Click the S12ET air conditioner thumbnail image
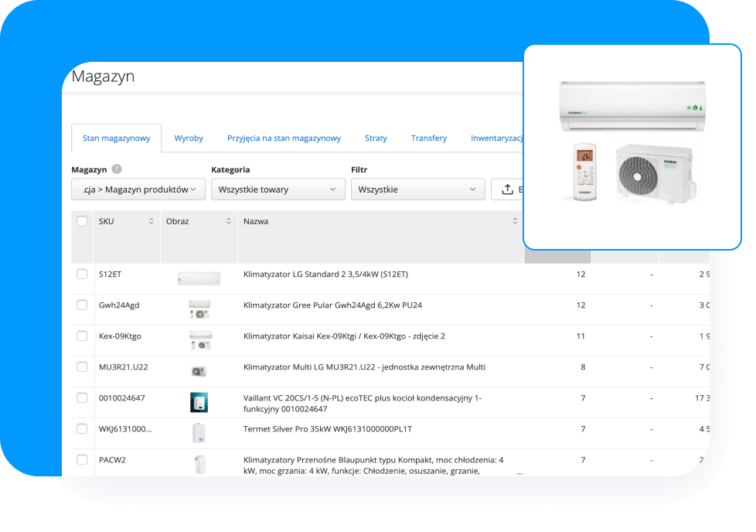Image resolution: width=756 pixels, height=532 pixels. pos(199,277)
